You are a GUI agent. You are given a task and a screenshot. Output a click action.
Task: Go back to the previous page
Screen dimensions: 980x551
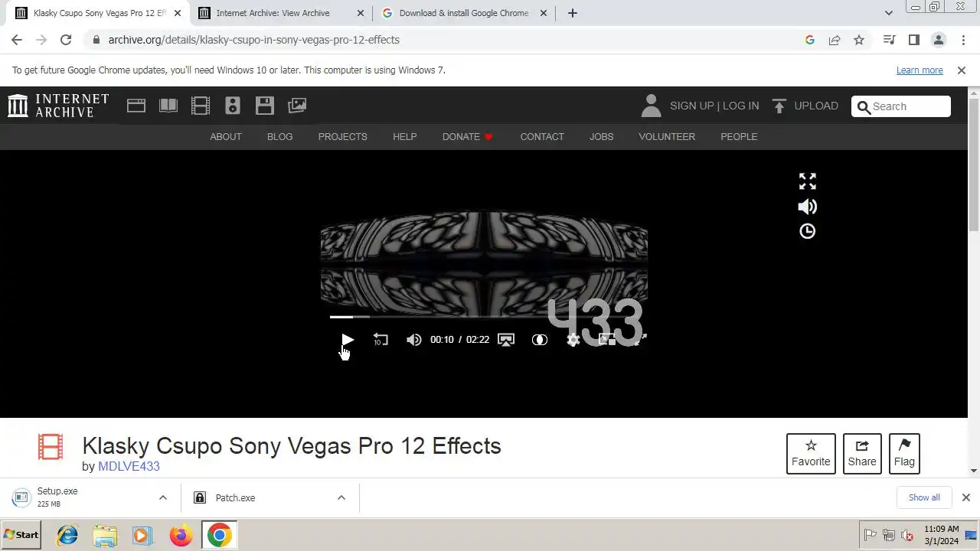pyautogui.click(x=17, y=40)
